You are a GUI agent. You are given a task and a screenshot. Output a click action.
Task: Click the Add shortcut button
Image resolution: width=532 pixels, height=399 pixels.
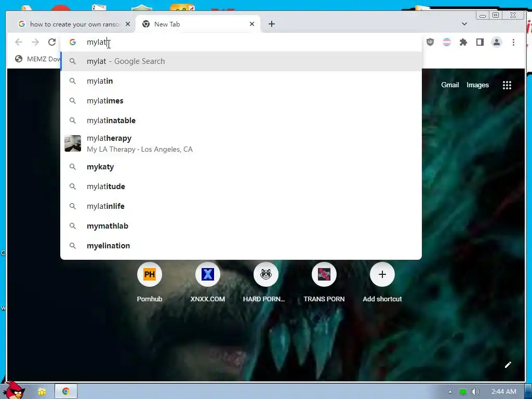click(382, 283)
